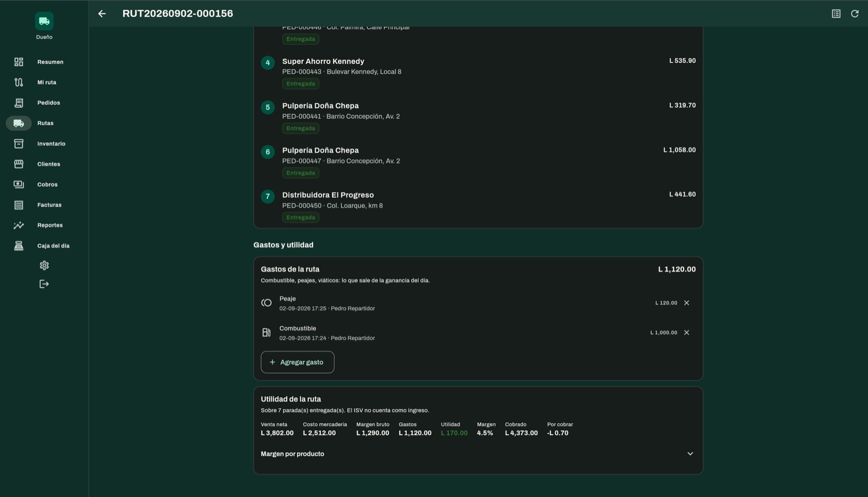Image resolution: width=868 pixels, height=497 pixels.
Task: Click Entregada badge under PED-000450
Action: [x=301, y=217]
